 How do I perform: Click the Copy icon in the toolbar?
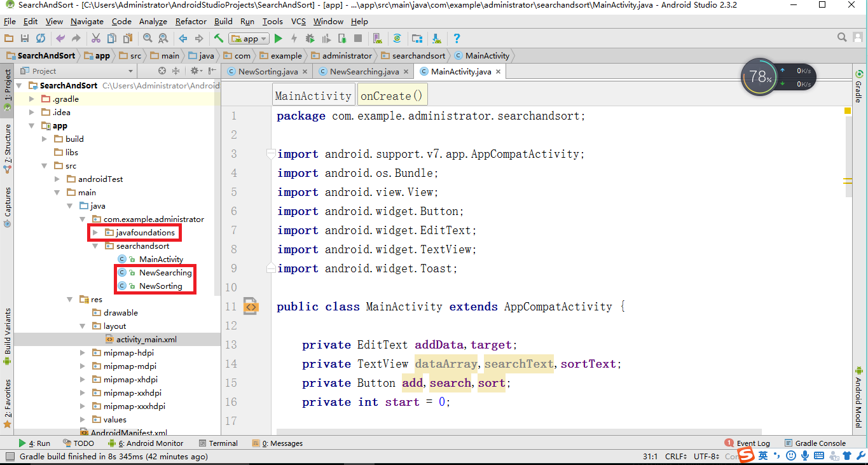[x=112, y=39]
